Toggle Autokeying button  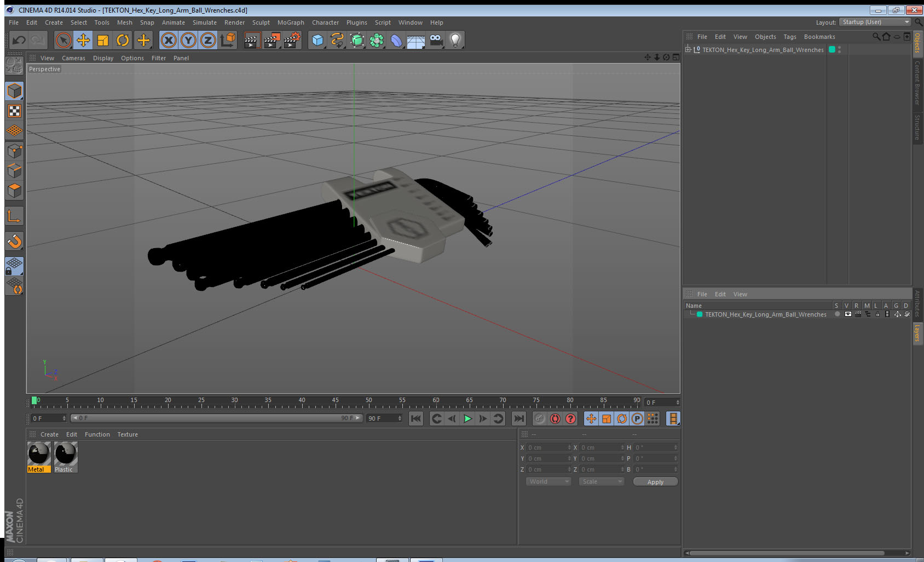[555, 418]
